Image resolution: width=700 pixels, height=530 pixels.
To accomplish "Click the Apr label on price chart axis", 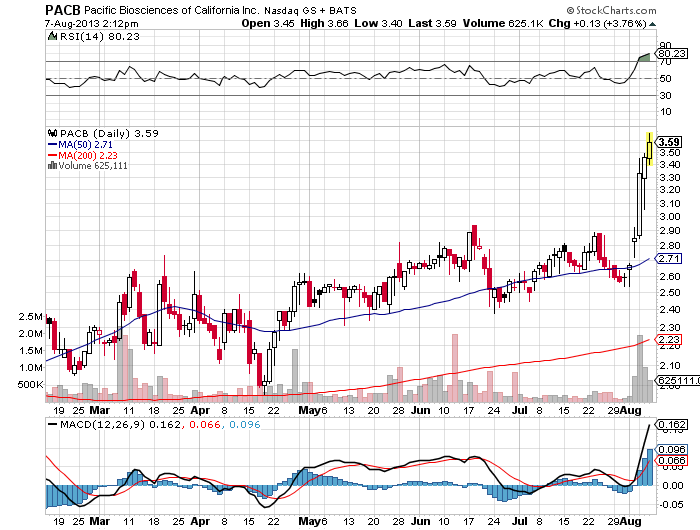I will (200, 410).
